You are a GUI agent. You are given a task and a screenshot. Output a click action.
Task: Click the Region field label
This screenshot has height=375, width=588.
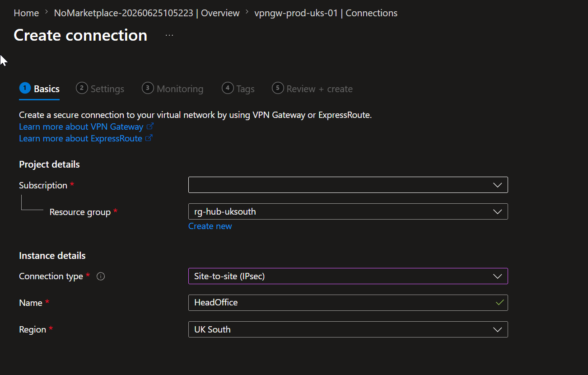[x=33, y=329]
